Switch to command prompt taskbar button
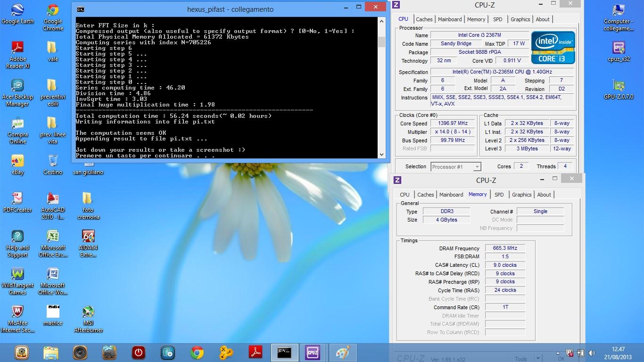This screenshot has height=362, width=644. [284, 353]
